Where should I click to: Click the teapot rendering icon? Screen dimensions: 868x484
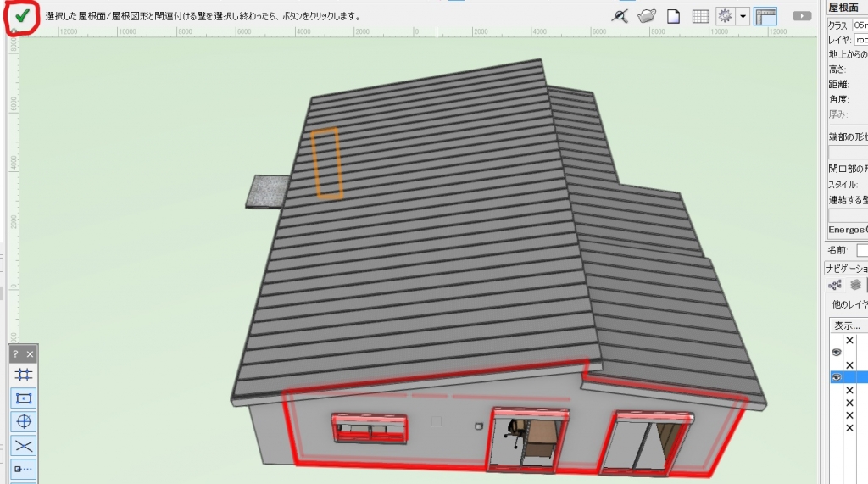point(648,16)
